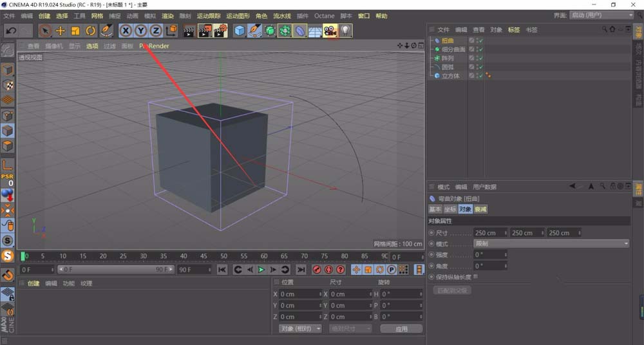Open the 对象 (相对) coordinate dropdown
644x345 pixels.
click(x=301, y=328)
